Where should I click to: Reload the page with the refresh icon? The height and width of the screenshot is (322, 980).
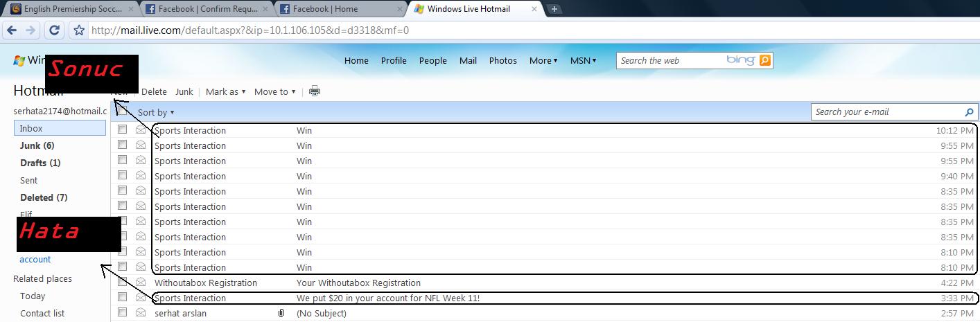coord(54,30)
